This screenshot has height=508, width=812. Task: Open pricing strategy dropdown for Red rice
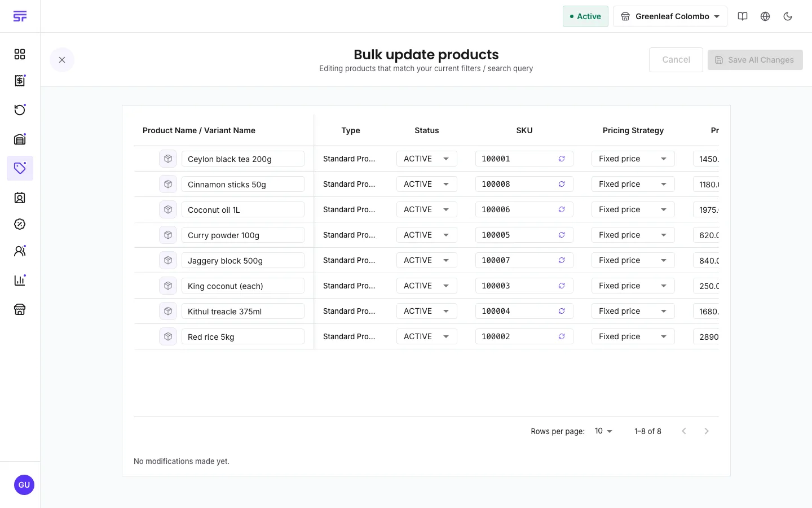point(633,336)
